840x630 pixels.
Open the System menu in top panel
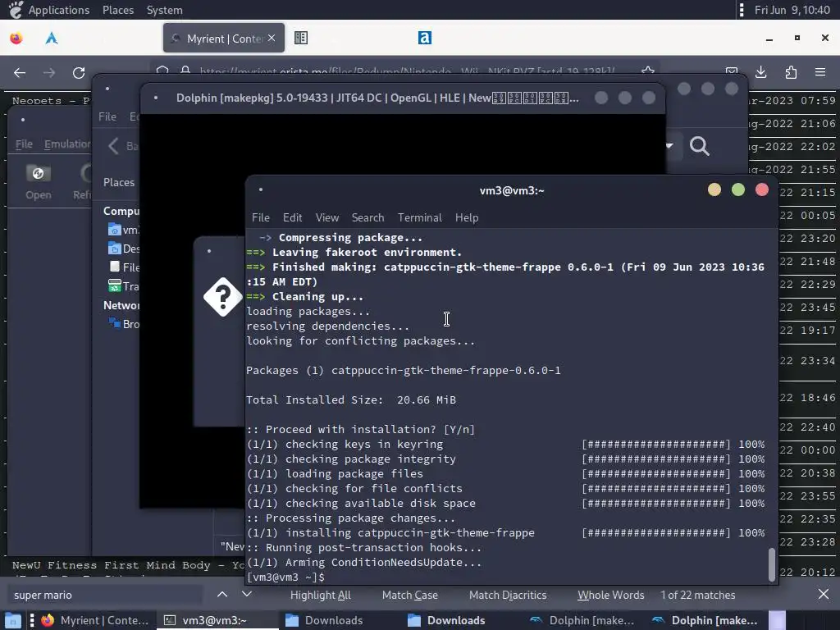pos(164,10)
